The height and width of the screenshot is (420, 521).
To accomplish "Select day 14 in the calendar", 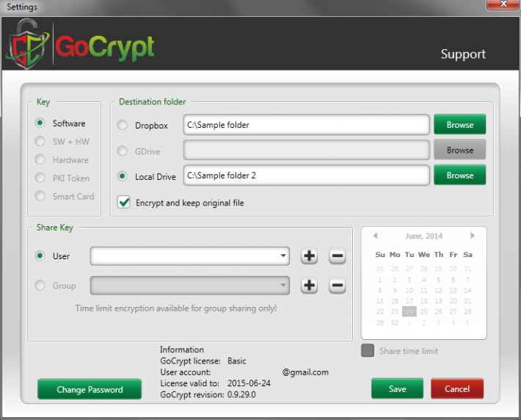I will coord(467,290).
